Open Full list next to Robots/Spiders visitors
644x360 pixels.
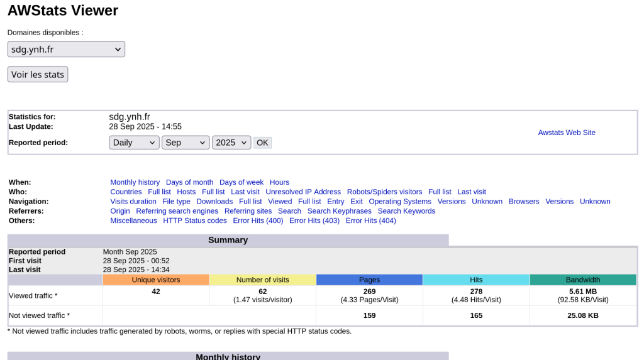(440, 192)
